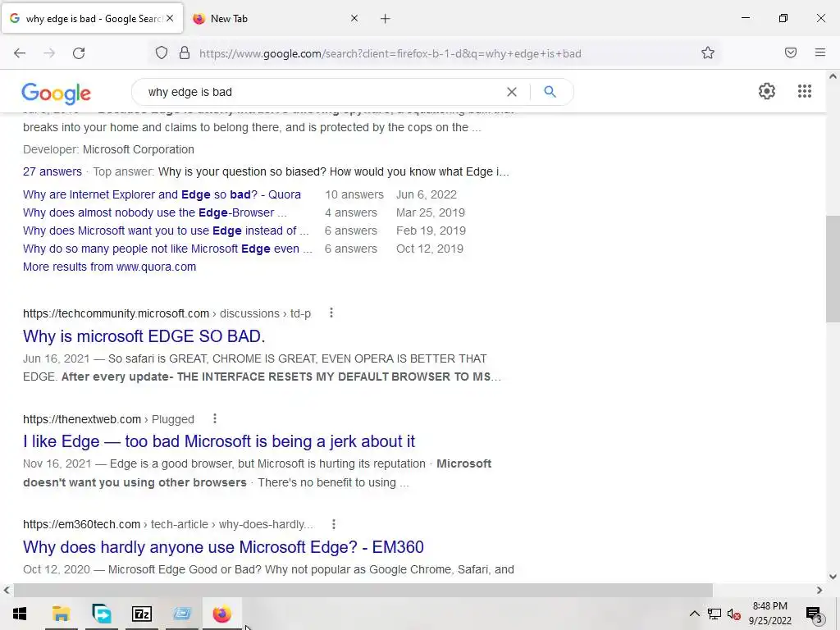Image resolution: width=840 pixels, height=630 pixels.
Task: Click the scroll right arrow
Action: (819, 590)
